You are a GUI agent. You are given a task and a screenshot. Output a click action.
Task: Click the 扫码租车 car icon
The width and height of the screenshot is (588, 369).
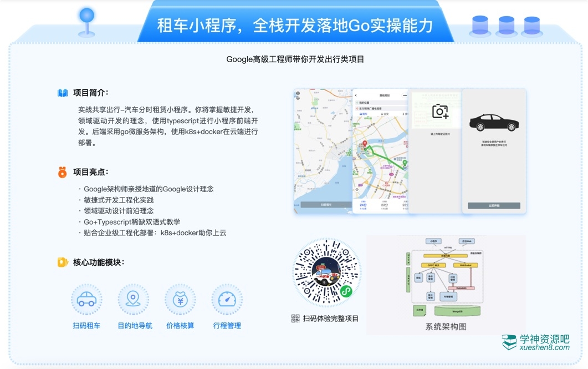pyautogui.click(x=86, y=300)
